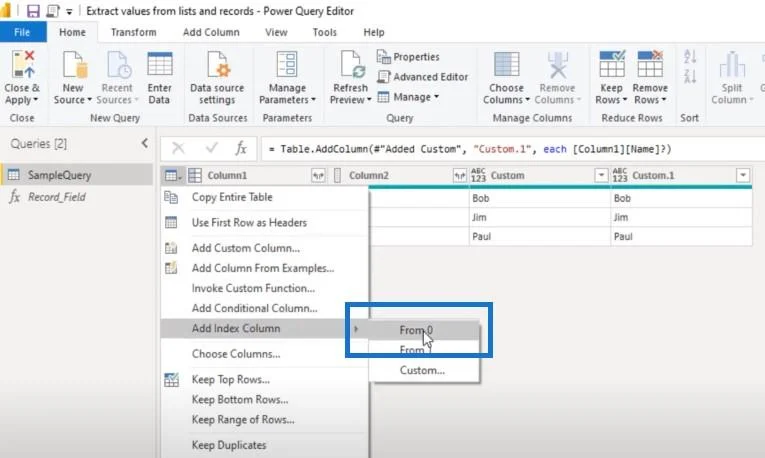
Task: Open the Custom column filter dropdown
Action: point(601,175)
